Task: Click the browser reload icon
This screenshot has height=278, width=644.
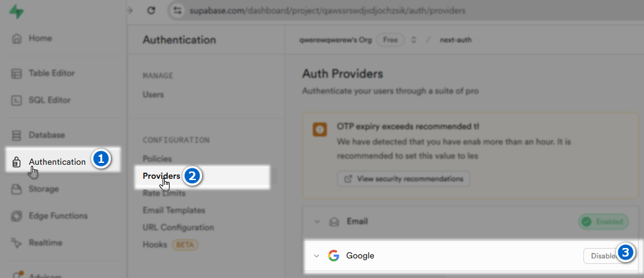Action: 151,11
